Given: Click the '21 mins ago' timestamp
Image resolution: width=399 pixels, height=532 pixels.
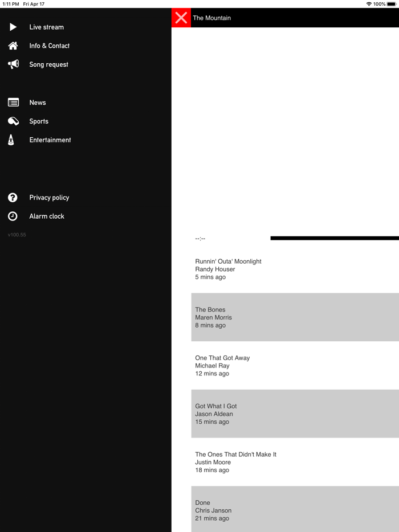Looking at the screenshot, I should pyautogui.click(x=212, y=518).
